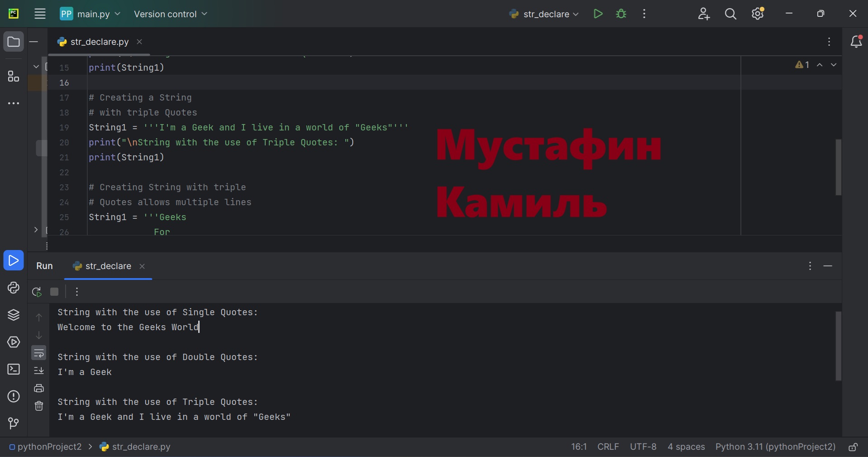
Task: Toggle the Project tool window
Action: click(x=14, y=42)
